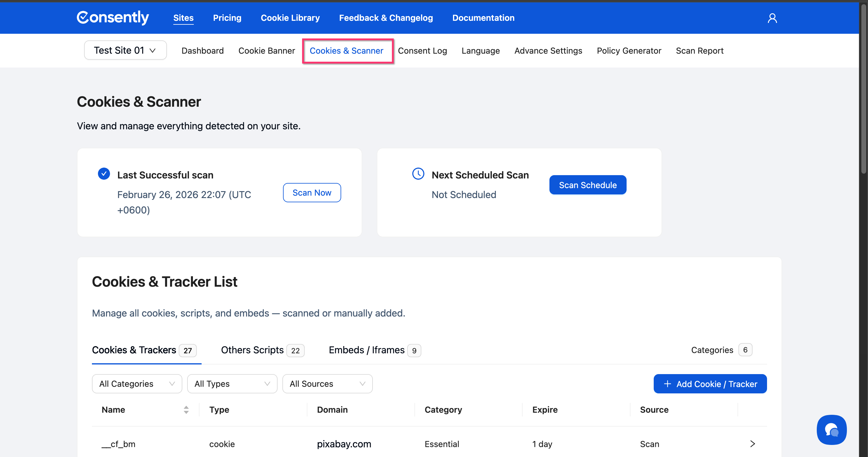Click the Last Successful scan checkmark icon
The image size is (868, 457).
(x=104, y=174)
